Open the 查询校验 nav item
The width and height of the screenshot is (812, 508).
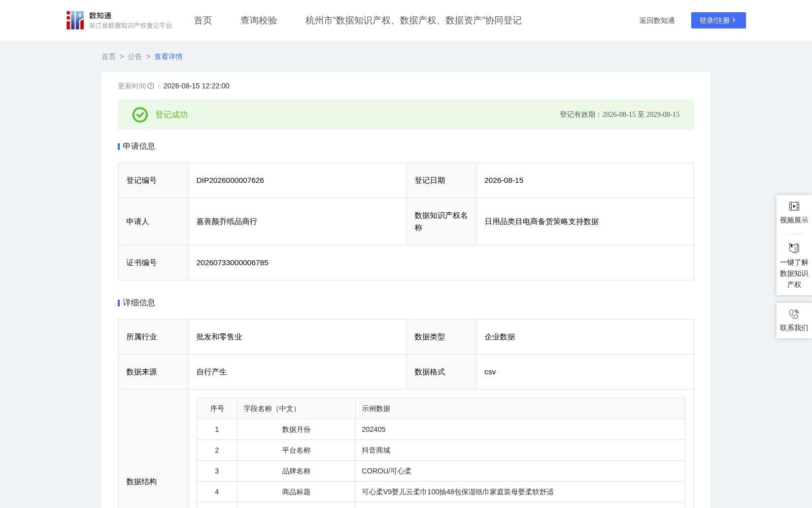(259, 20)
